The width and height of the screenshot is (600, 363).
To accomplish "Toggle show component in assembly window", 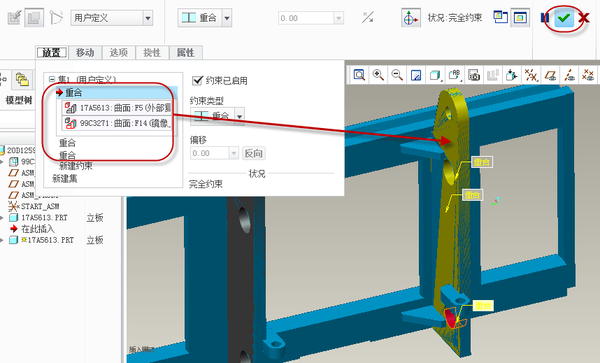I will [520, 18].
